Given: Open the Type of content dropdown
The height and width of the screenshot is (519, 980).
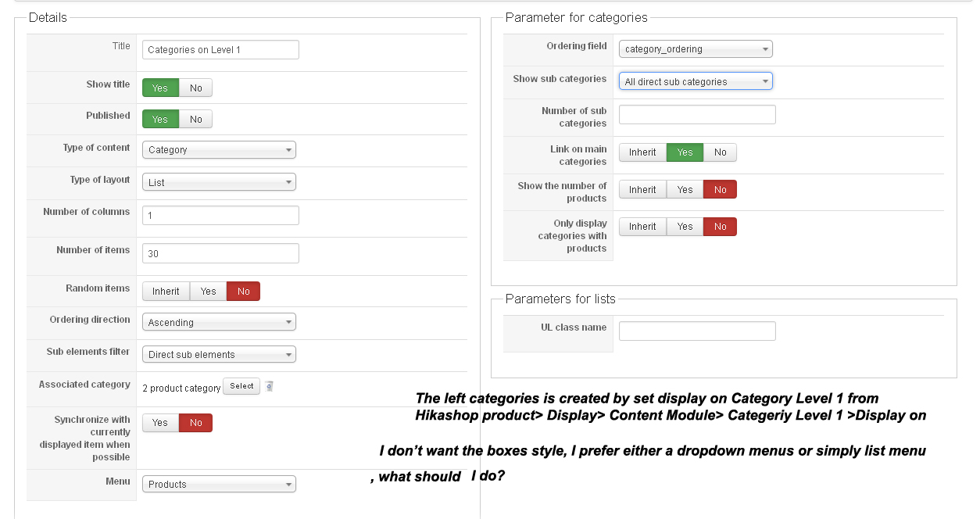Looking at the screenshot, I should [219, 150].
